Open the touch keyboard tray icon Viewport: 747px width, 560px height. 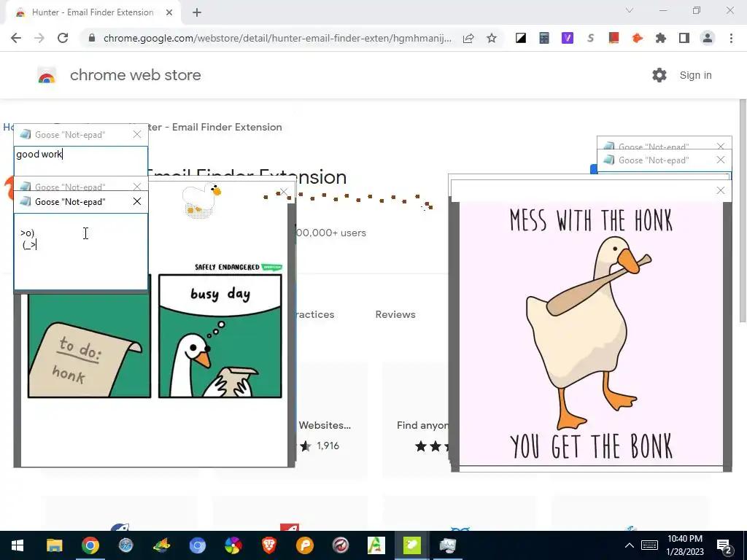pos(649,545)
